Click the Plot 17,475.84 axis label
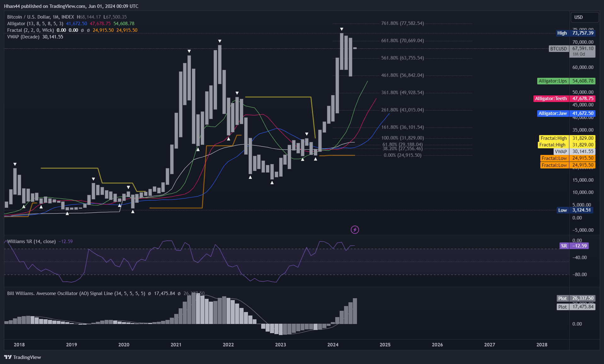The width and height of the screenshot is (604, 364). [576, 307]
